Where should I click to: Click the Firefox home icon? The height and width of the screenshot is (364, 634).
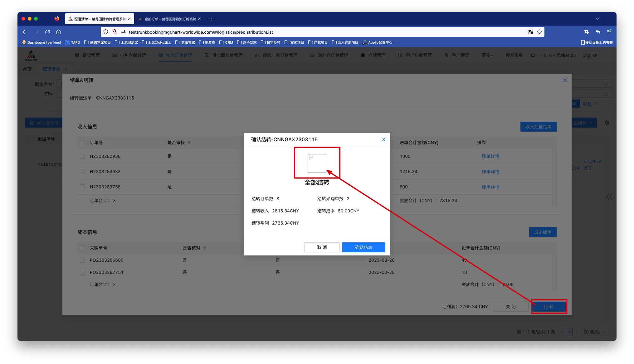coord(58,32)
